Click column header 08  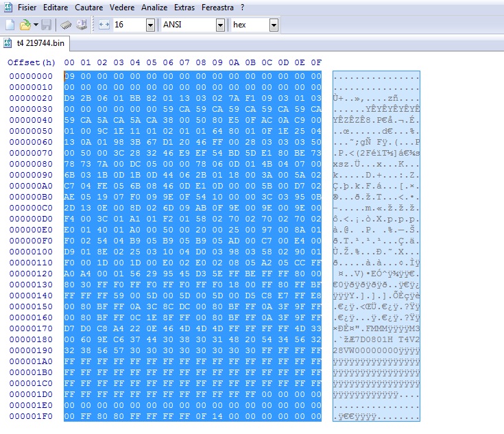tap(201, 62)
